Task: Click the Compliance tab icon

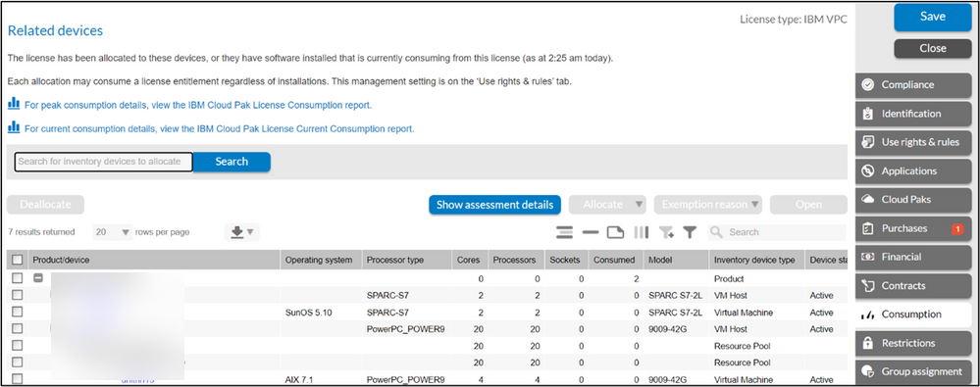Action: (x=867, y=85)
